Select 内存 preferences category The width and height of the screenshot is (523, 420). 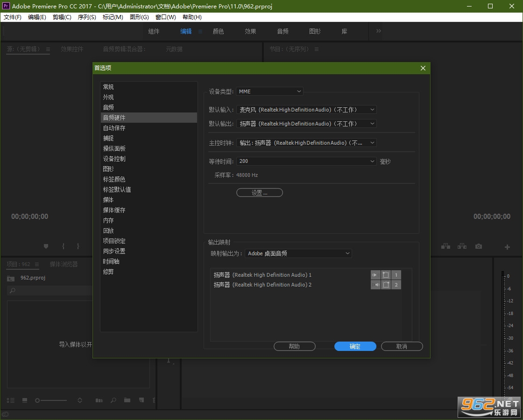(x=149, y=221)
